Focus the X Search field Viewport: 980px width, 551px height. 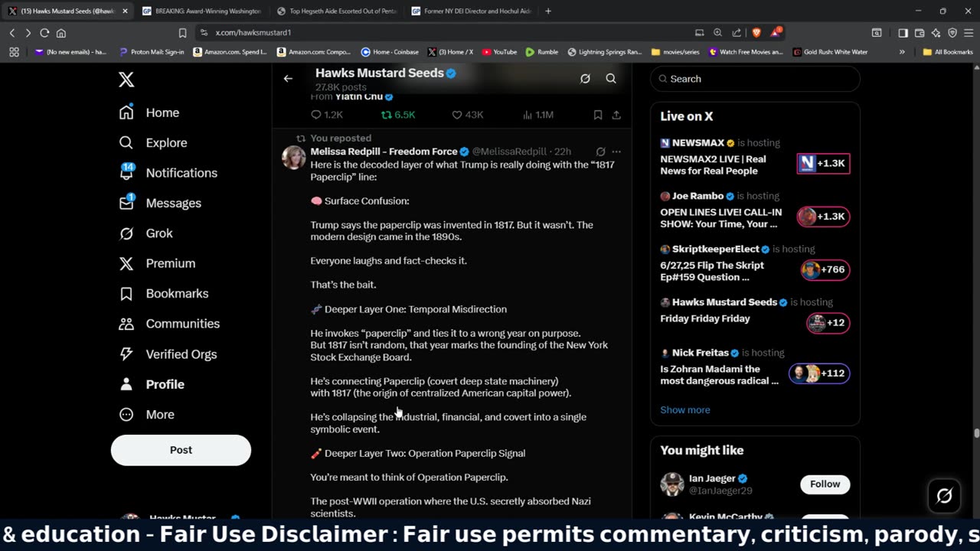[x=755, y=79]
